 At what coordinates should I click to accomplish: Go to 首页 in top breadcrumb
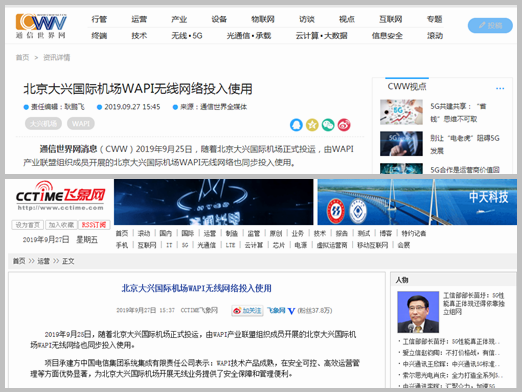coord(22,57)
